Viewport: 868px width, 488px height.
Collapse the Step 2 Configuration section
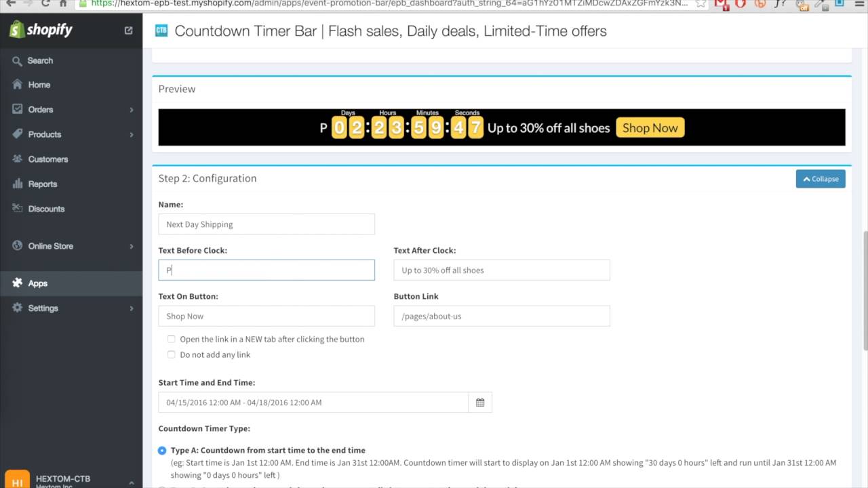click(x=821, y=179)
